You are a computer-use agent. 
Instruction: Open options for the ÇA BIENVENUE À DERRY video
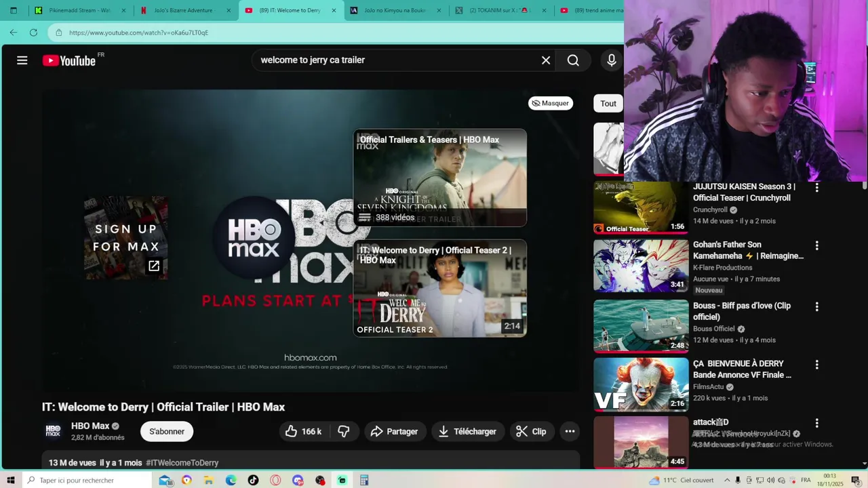coord(816,365)
